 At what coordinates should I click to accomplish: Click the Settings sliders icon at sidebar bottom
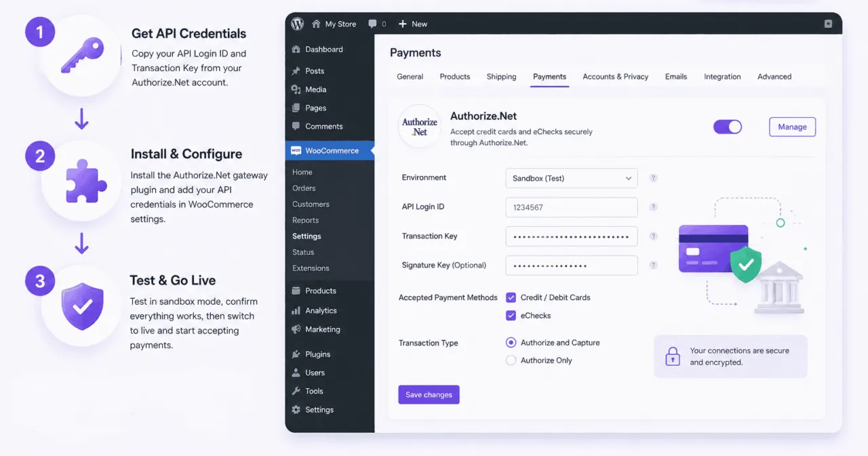tap(296, 410)
